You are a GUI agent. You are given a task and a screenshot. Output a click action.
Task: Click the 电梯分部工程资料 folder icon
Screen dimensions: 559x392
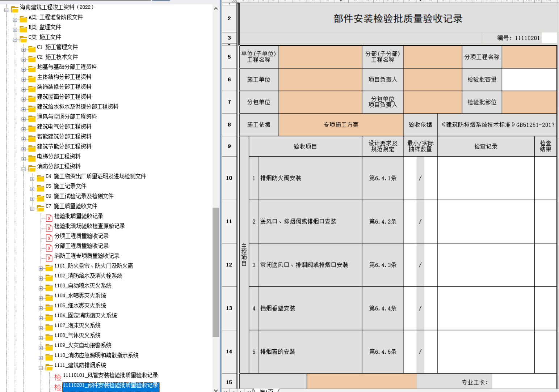32,158
